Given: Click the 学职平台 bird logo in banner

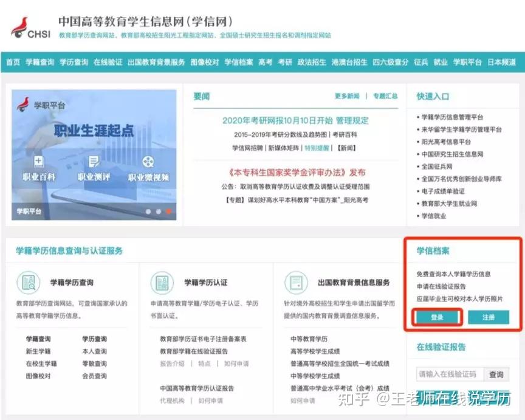Looking at the screenshot, I should pos(23,105).
